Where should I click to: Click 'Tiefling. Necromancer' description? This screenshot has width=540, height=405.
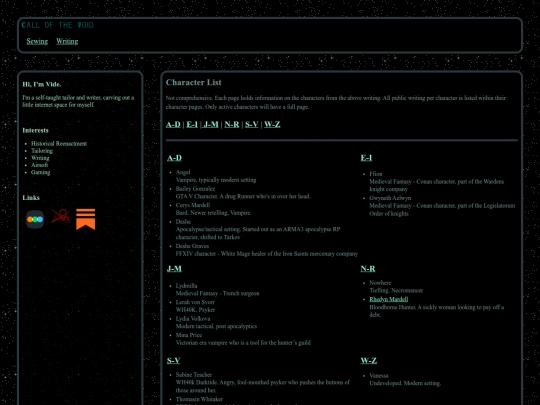pos(396,291)
